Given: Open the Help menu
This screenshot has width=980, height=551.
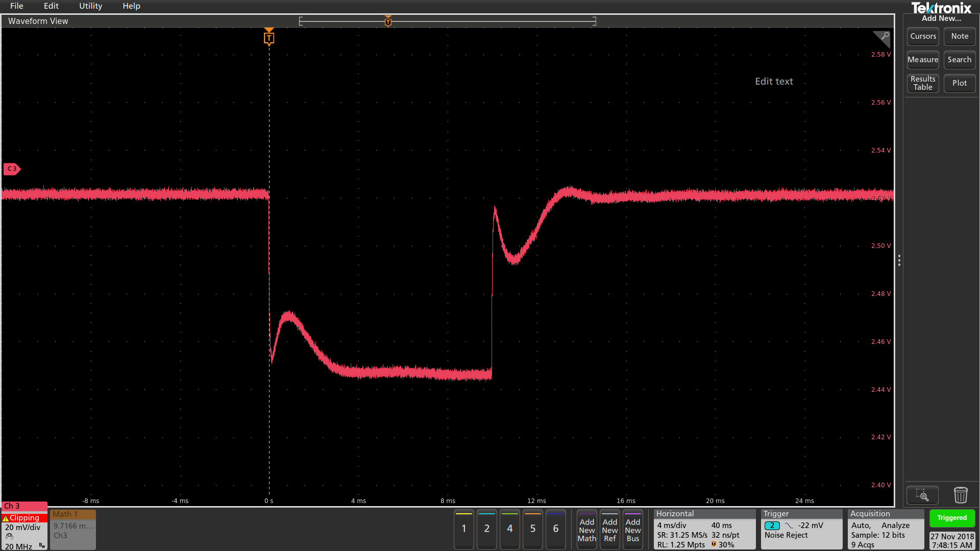Looking at the screenshot, I should pos(131,6).
